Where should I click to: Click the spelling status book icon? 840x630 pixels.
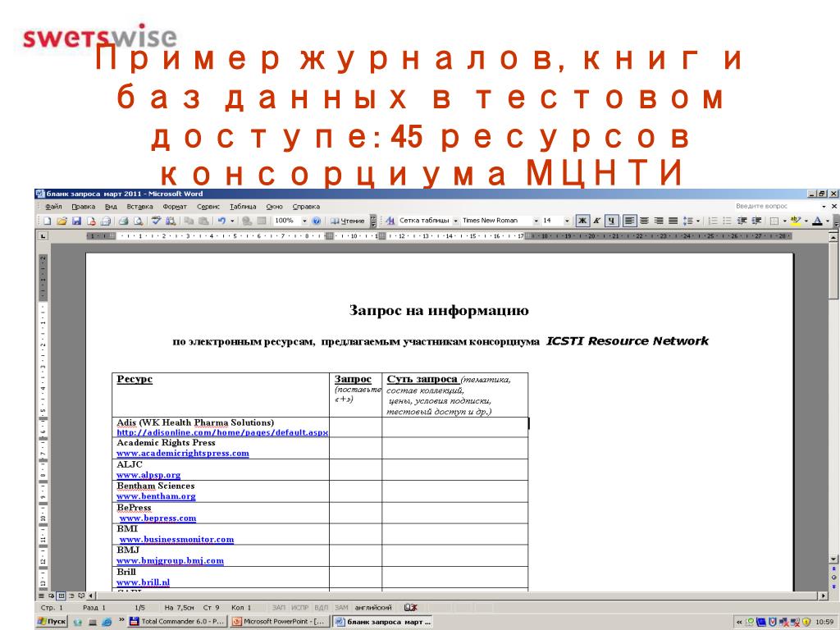click(410, 608)
